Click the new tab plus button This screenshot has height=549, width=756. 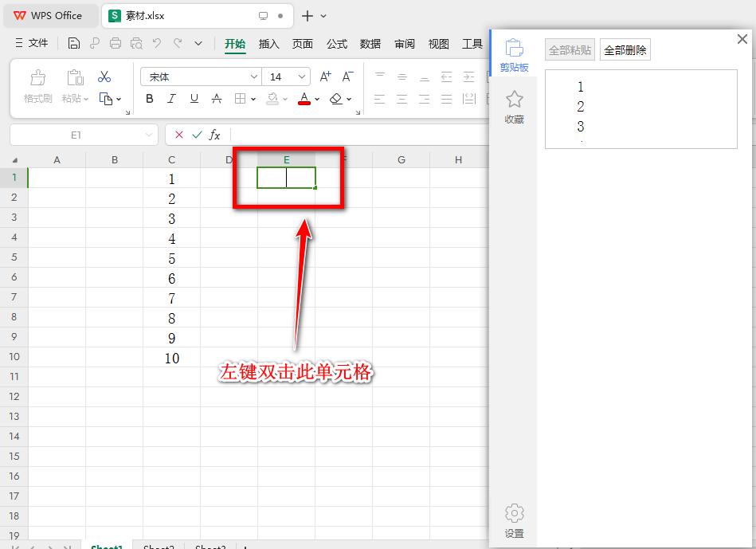click(x=307, y=16)
